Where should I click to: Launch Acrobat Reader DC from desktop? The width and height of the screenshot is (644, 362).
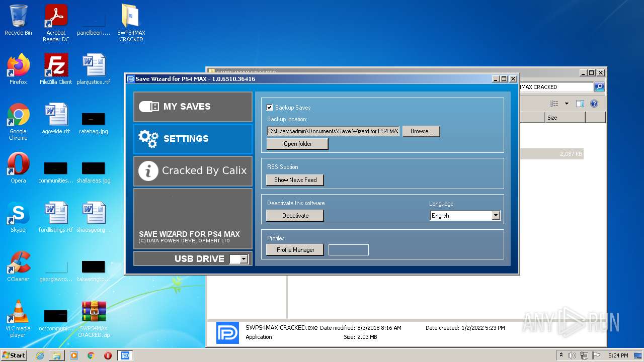(56, 23)
